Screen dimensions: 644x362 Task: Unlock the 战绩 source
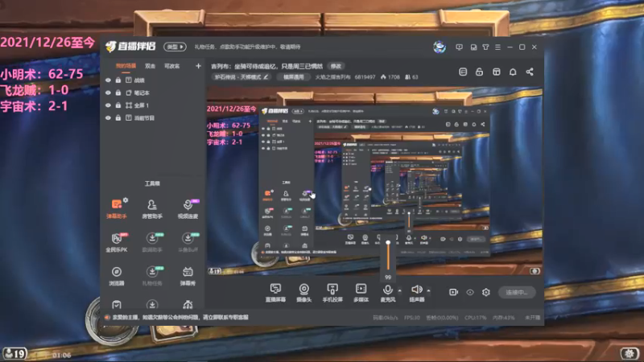(118, 80)
